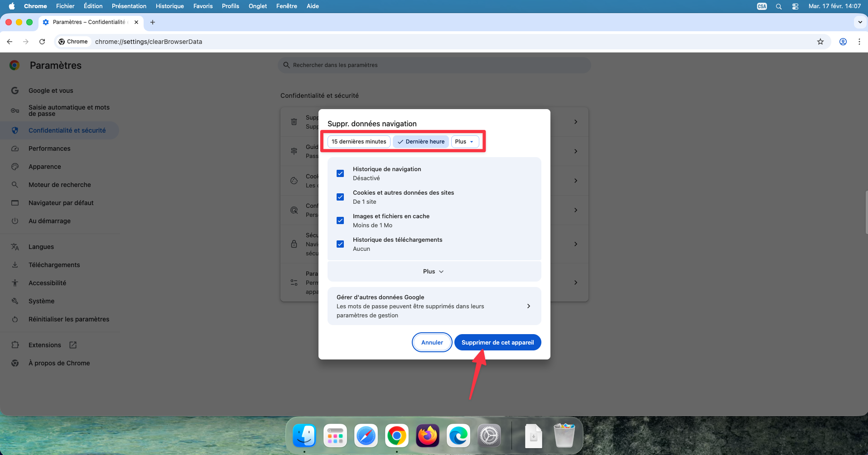Open Apparence settings
868x455 pixels.
pyautogui.click(x=59, y=167)
